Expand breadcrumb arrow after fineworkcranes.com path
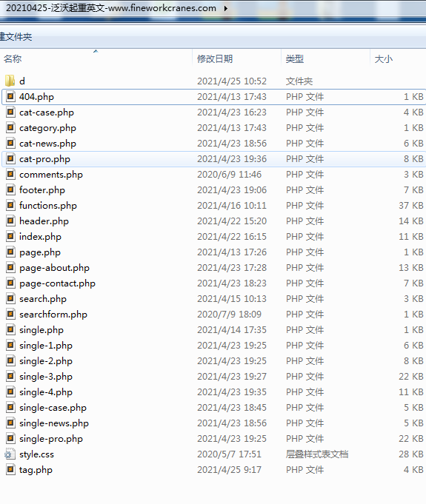The width and height of the screenshot is (426, 504). (x=226, y=8)
